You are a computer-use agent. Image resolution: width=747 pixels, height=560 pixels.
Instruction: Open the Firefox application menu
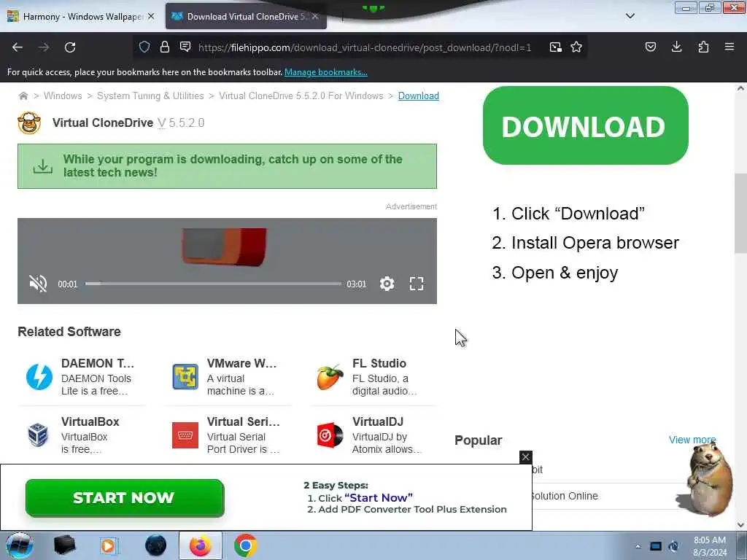[729, 47]
